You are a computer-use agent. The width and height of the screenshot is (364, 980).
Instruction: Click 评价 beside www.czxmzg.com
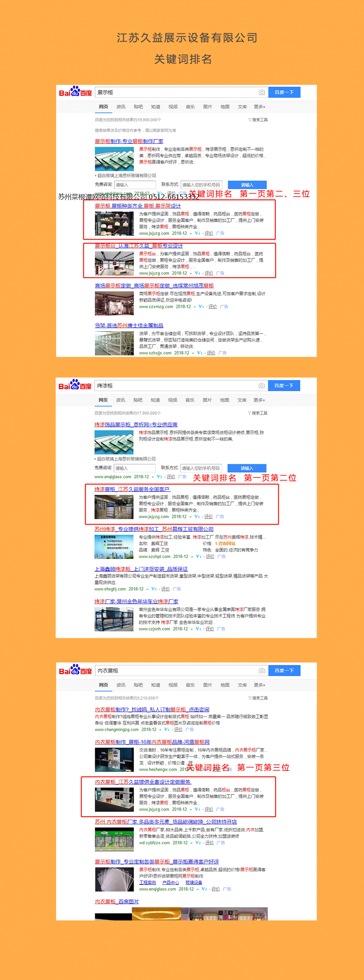tap(213, 307)
